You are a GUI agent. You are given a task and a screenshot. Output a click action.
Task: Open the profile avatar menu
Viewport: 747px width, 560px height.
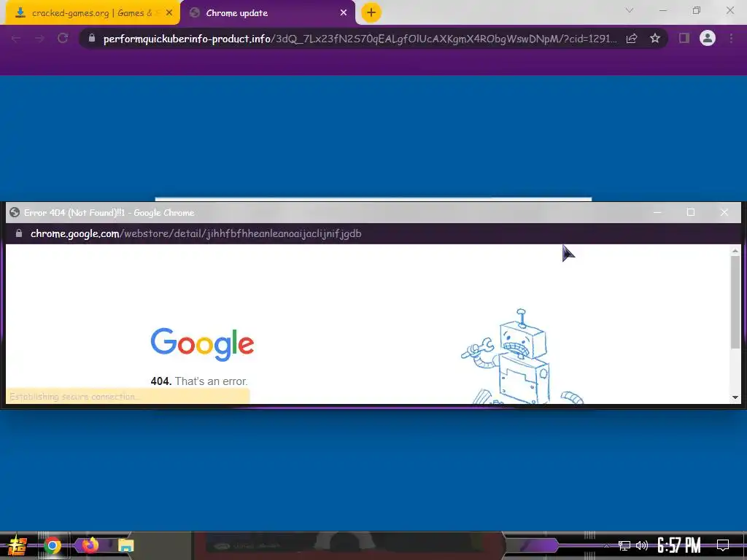(x=708, y=38)
